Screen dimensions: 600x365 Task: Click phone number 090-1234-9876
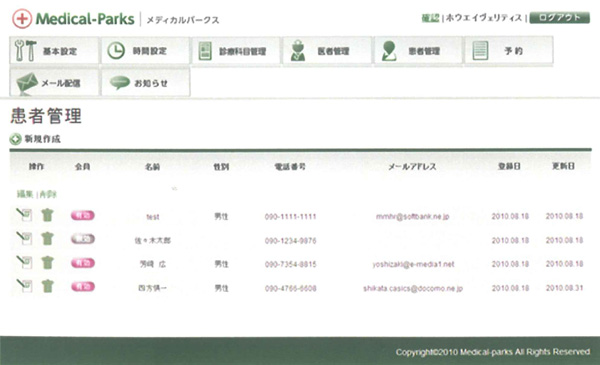290,241
